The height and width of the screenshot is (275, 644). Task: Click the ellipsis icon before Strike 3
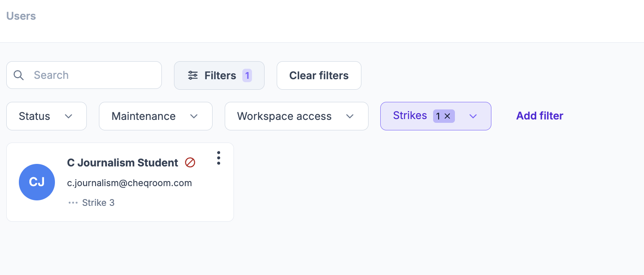(73, 203)
